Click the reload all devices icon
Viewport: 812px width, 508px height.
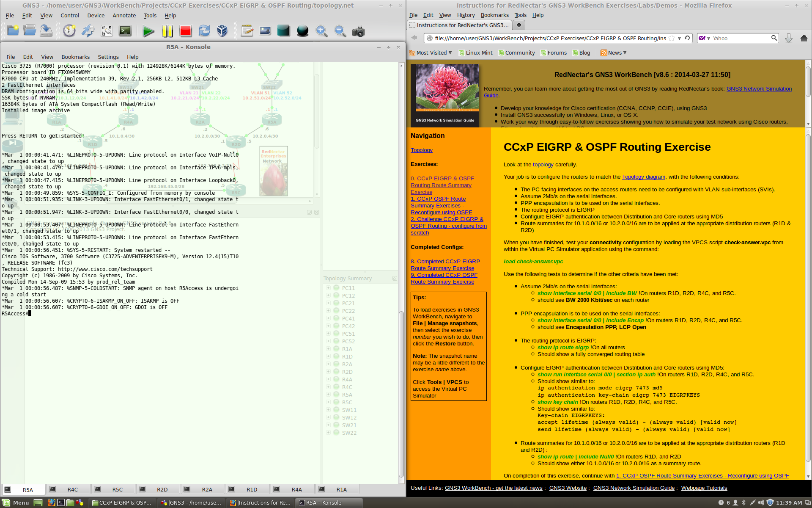click(204, 31)
